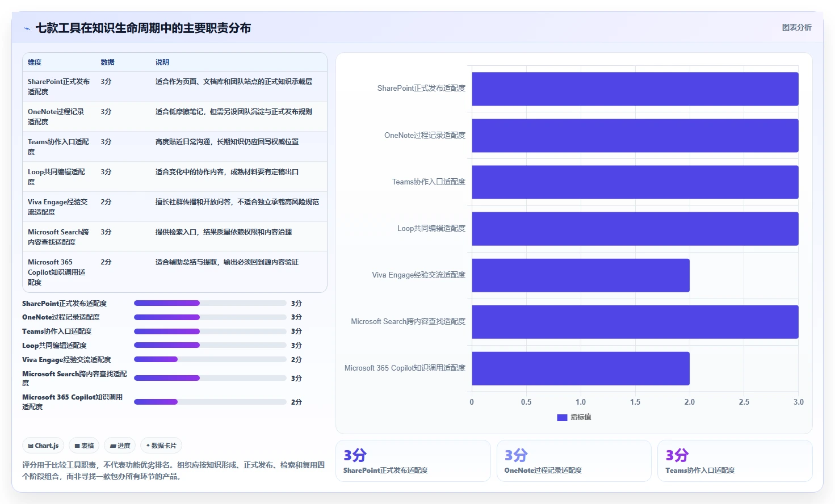Click the Teams协作入口适配度 progress bar

pyautogui.click(x=210, y=331)
